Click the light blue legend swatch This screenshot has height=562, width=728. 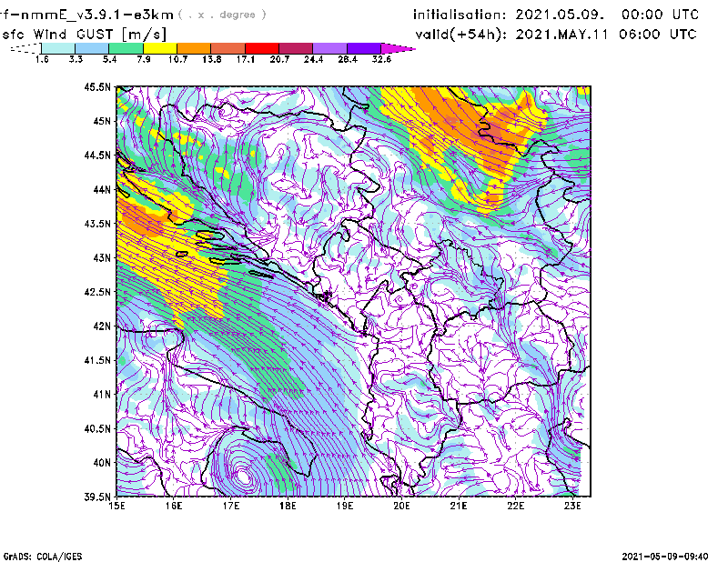pyautogui.click(x=92, y=48)
